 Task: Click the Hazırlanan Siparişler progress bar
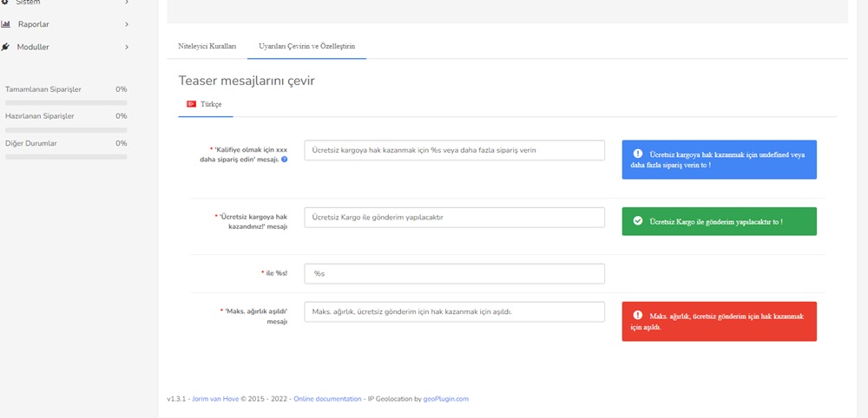(x=66, y=130)
